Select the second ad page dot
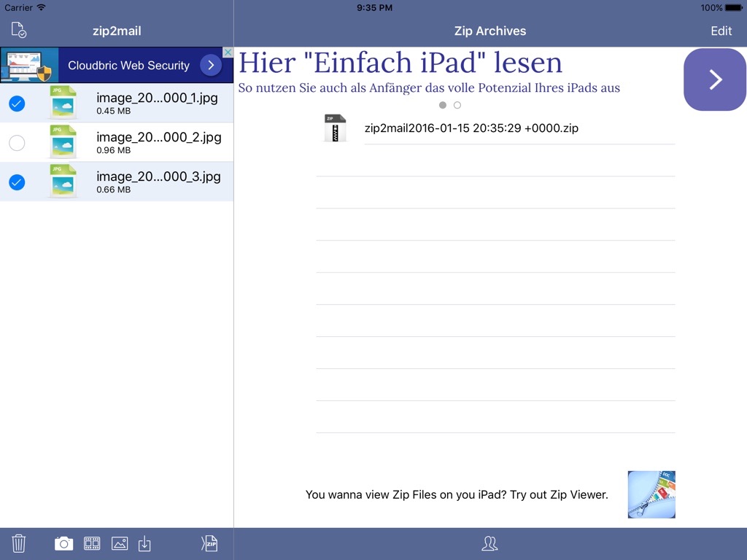The height and width of the screenshot is (560, 747). click(x=457, y=105)
